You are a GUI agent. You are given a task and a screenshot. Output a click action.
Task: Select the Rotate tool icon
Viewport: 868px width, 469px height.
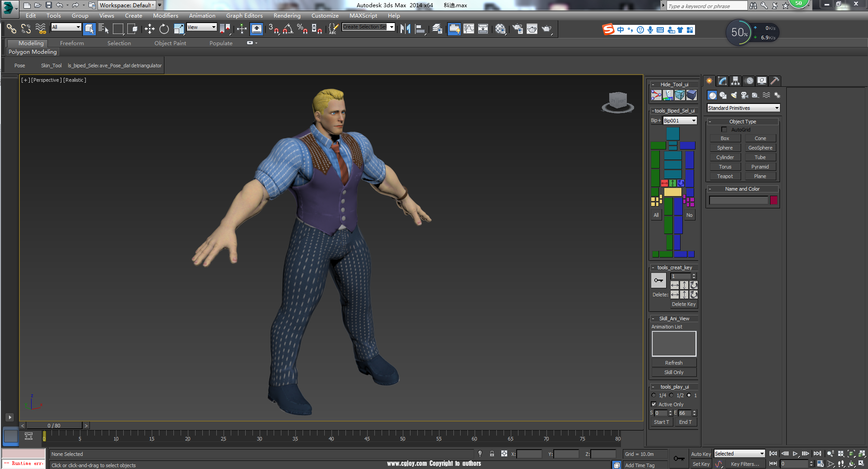(x=164, y=29)
